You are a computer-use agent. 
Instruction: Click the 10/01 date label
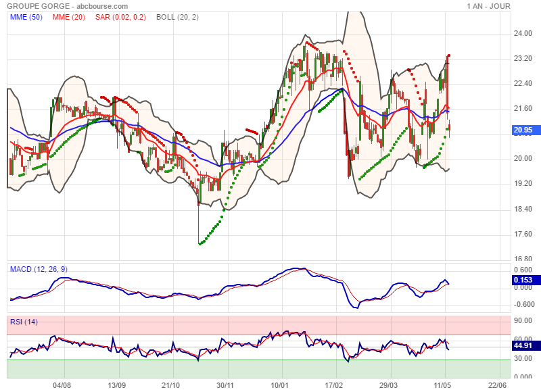click(280, 385)
